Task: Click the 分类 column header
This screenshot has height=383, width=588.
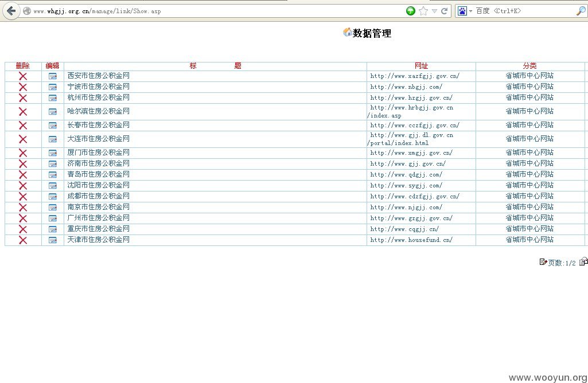Action: (529, 66)
